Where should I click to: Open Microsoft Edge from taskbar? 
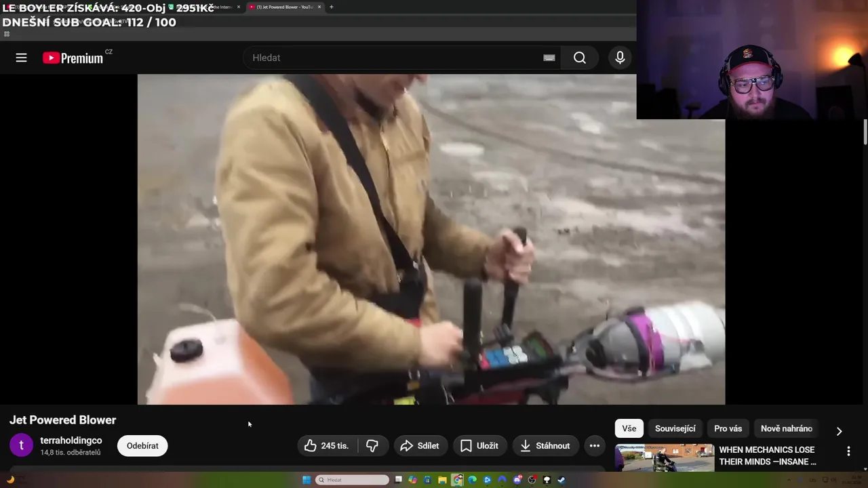(x=472, y=480)
